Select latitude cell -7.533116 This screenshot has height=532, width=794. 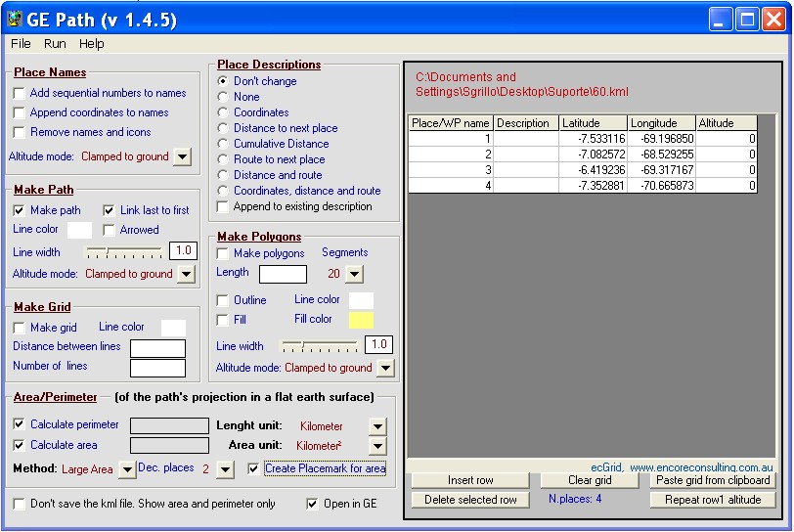pyautogui.click(x=593, y=139)
